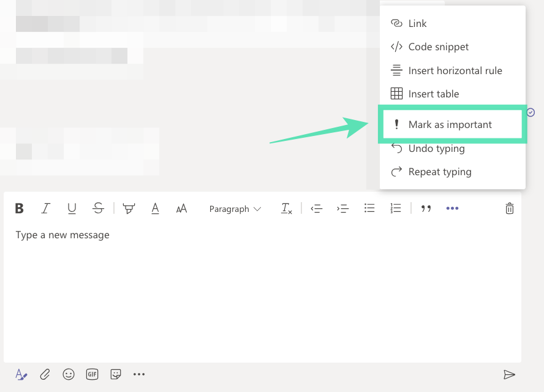The image size is (544, 392).
Task: Open more formatting options with the ellipsis
Action: tap(452, 208)
